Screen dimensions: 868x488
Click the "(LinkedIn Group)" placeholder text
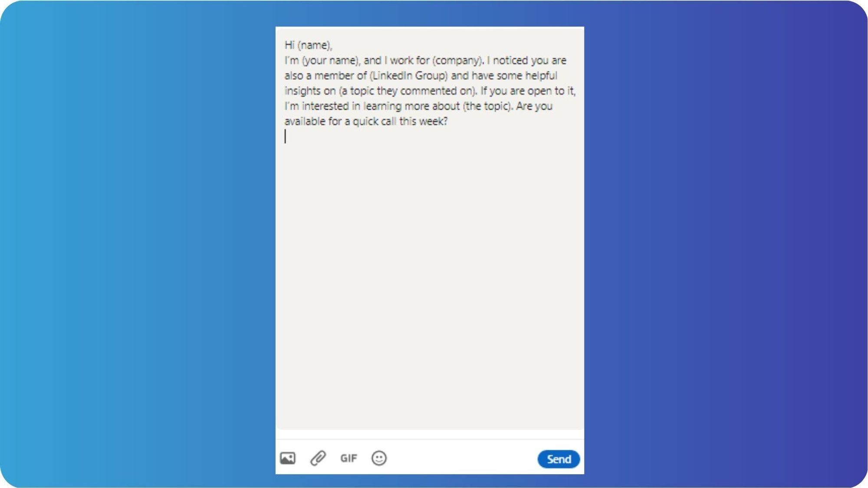pyautogui.click(x=408, y=75)
